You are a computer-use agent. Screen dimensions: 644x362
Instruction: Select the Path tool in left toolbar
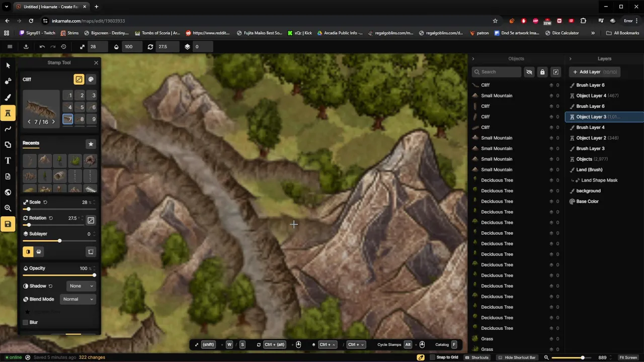[x=8, y=129]
